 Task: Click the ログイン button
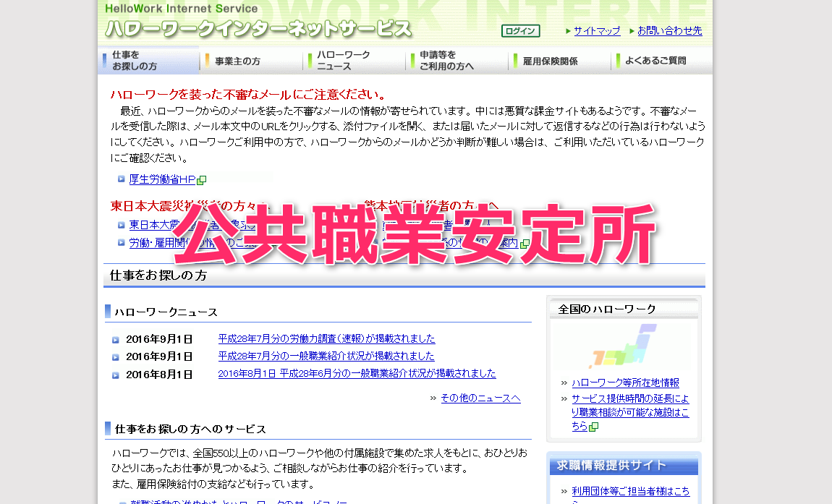click(x=520, y=31)
